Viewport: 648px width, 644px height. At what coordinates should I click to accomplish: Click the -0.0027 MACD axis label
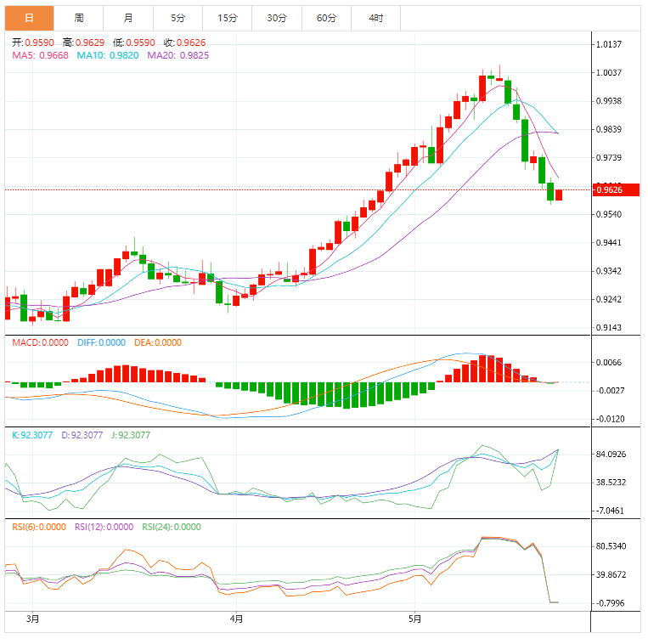610,391
